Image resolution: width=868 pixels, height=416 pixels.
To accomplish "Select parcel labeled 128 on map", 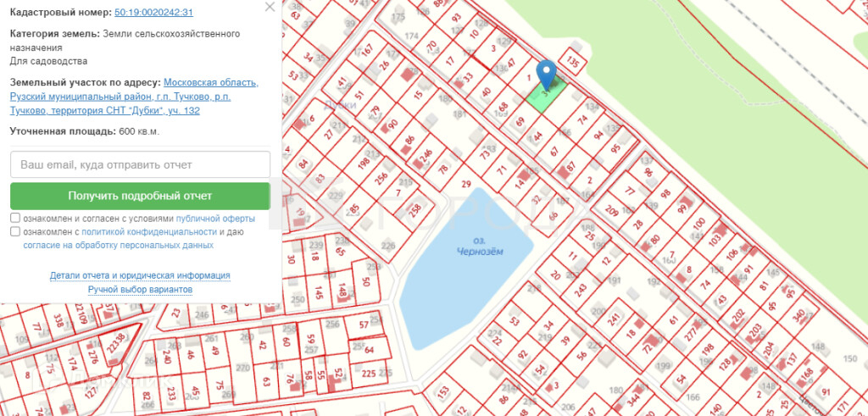I will click(x=725, y=366).
